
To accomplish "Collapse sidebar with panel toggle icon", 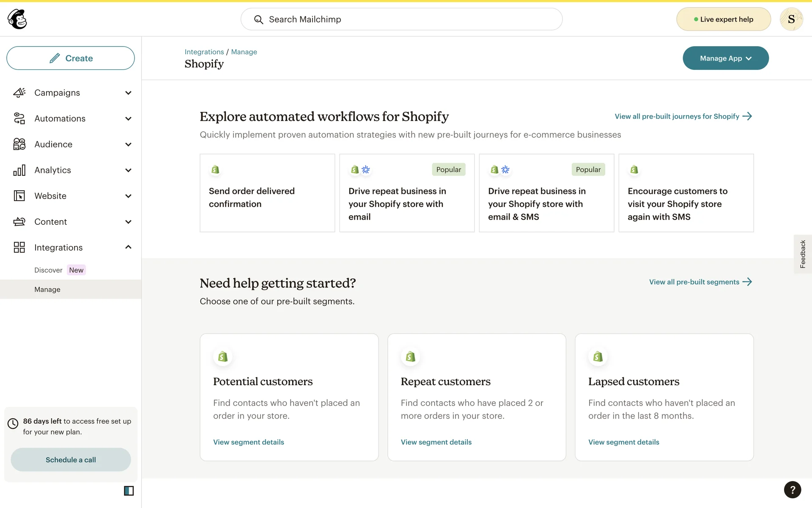I will point(129,491).
